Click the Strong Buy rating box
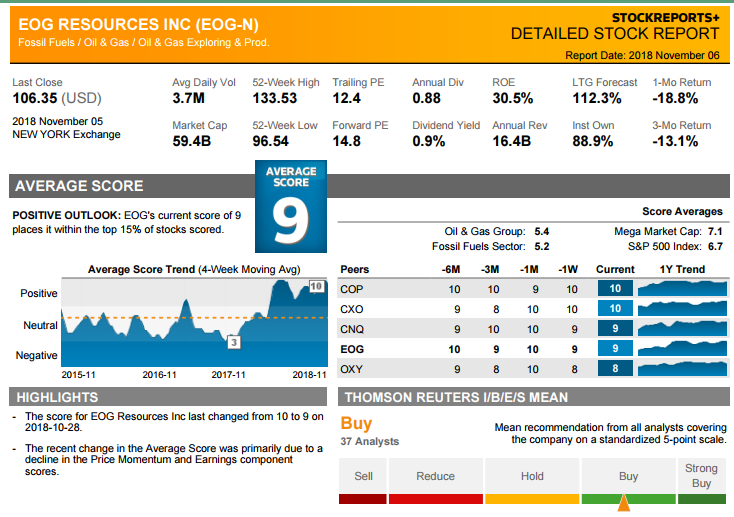Viewport: 734px width, 517px height. (x=702, y=476)
